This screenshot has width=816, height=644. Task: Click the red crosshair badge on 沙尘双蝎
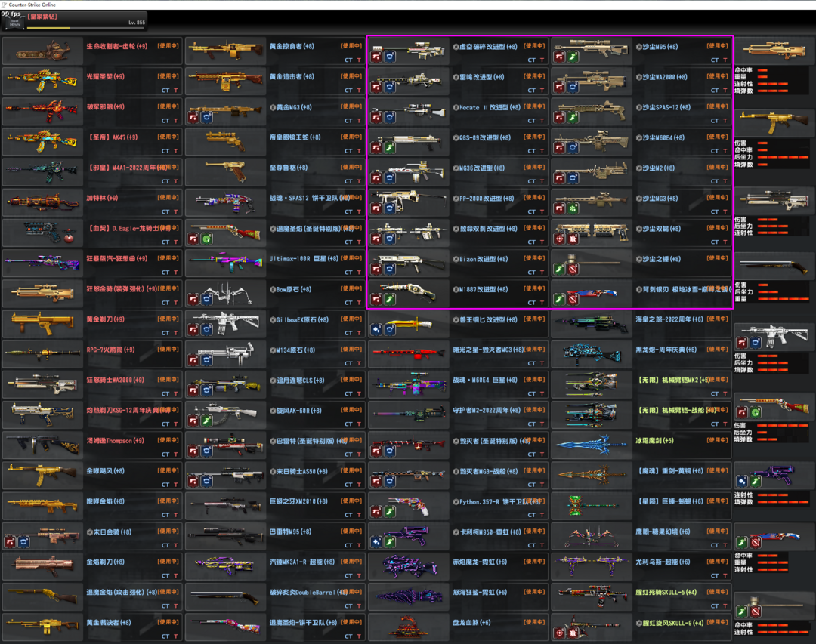click(x=559, y=239)
